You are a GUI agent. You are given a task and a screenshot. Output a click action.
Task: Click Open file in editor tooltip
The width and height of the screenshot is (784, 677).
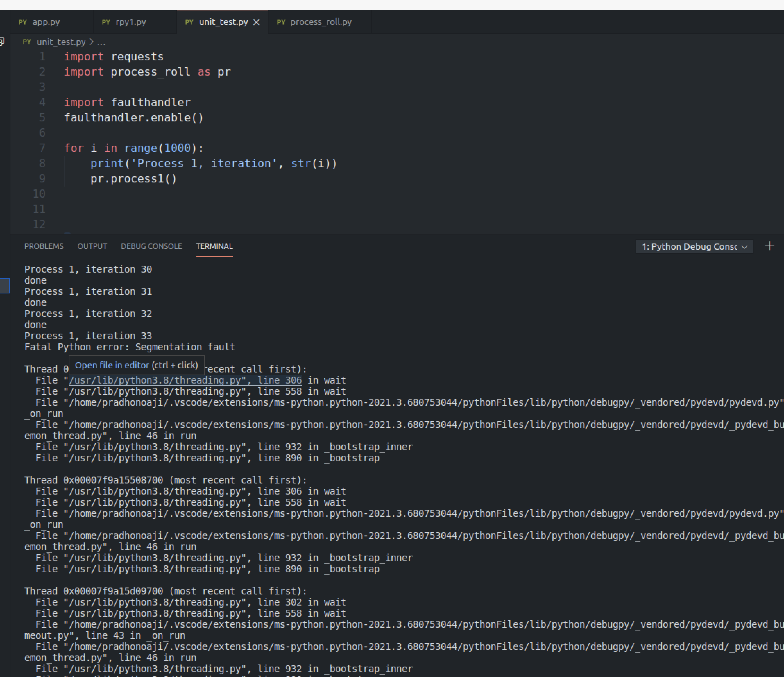point(136,365)
